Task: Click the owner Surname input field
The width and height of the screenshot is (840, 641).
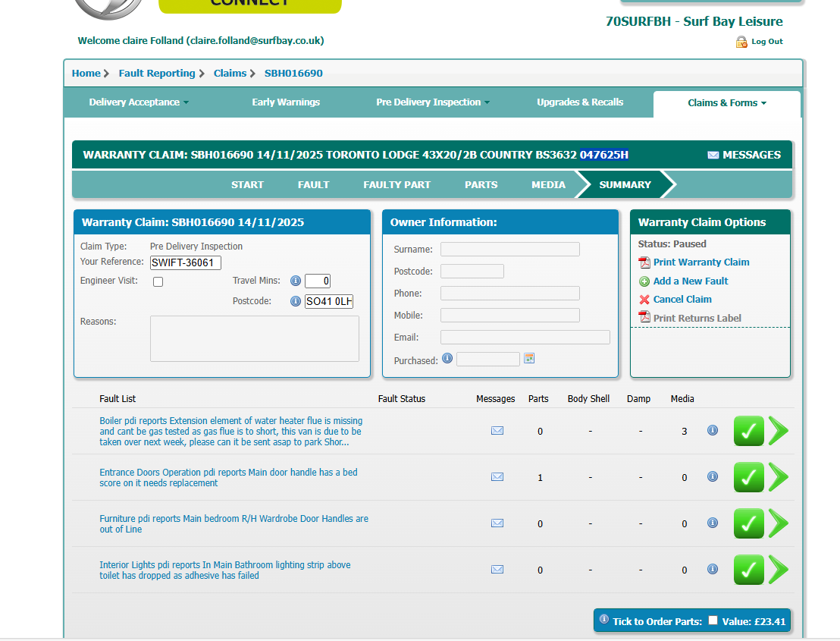Action: 510,250
